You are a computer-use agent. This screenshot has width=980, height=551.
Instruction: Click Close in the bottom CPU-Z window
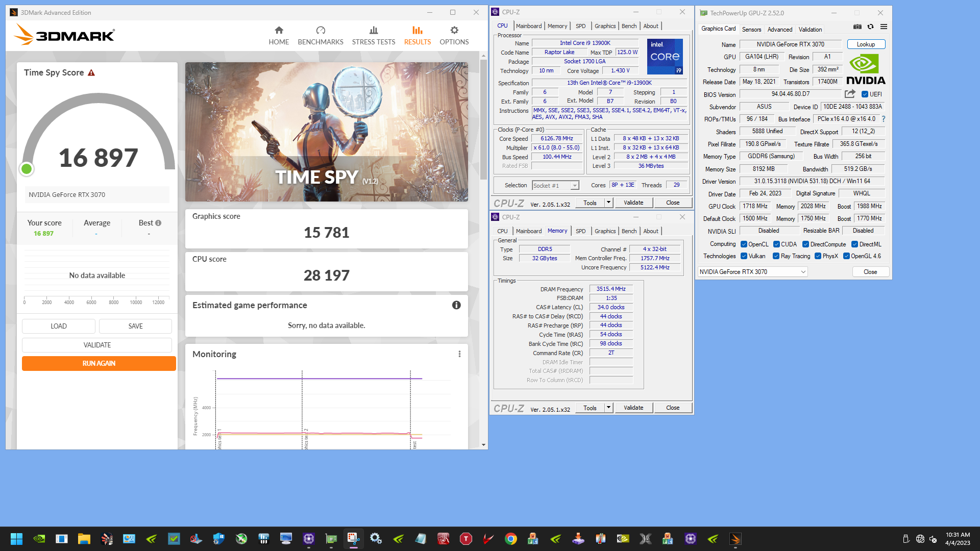673,408
